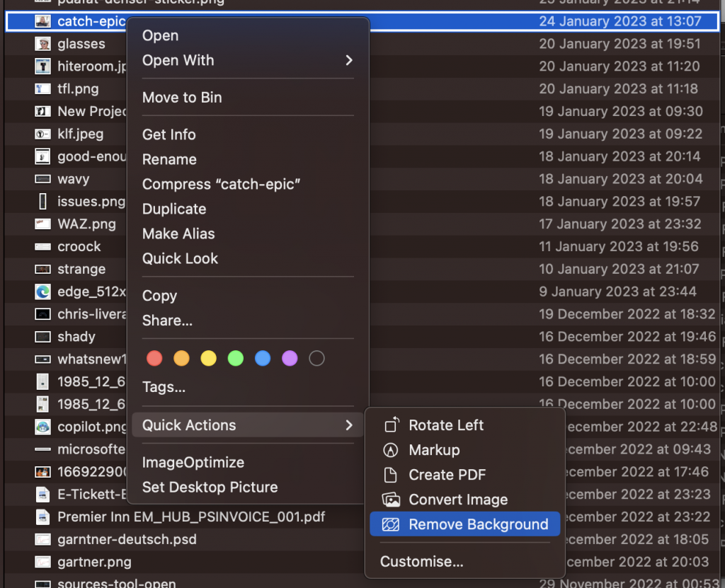
Task: Click the WAZ.png file icon
Action: coord(43,224)
